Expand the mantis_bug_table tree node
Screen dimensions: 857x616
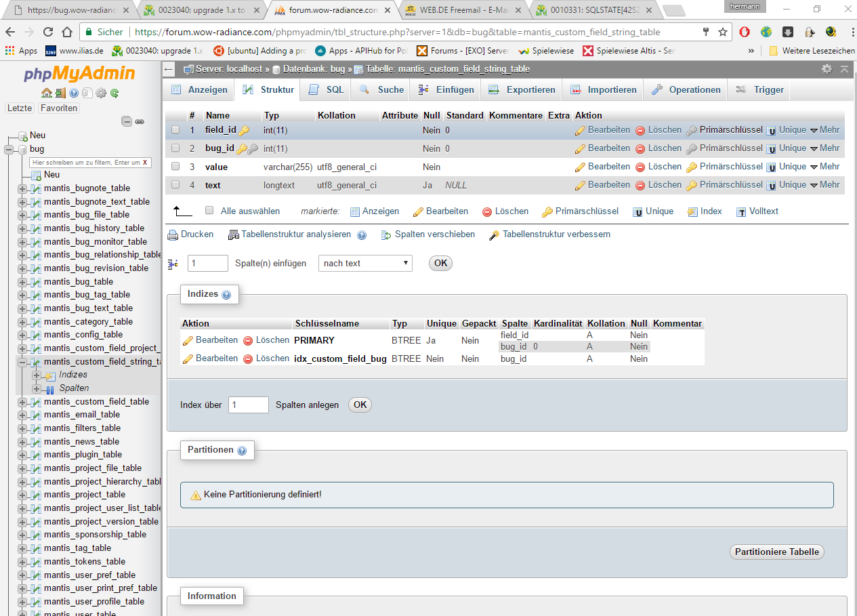tap(22, 282)
